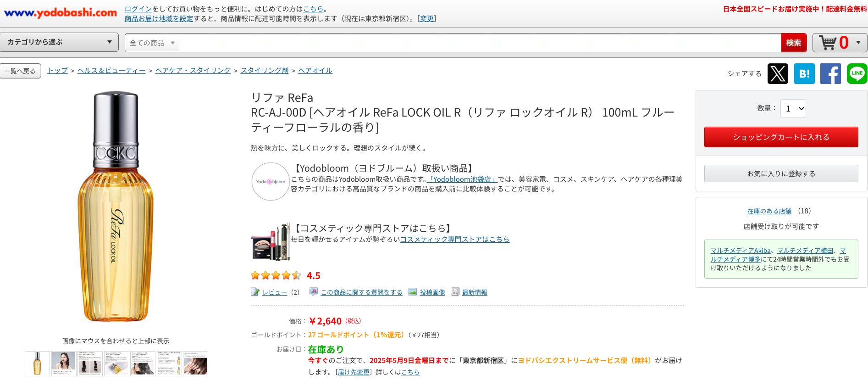This screenshot has width=868, height=380.
Task: Click the 4.5 rating score
Action: (x=314, y=276)
